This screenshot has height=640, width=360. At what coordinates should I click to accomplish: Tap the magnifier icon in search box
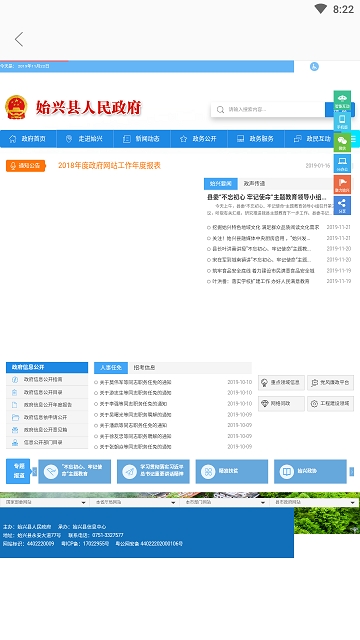click(x=220, y=109)
